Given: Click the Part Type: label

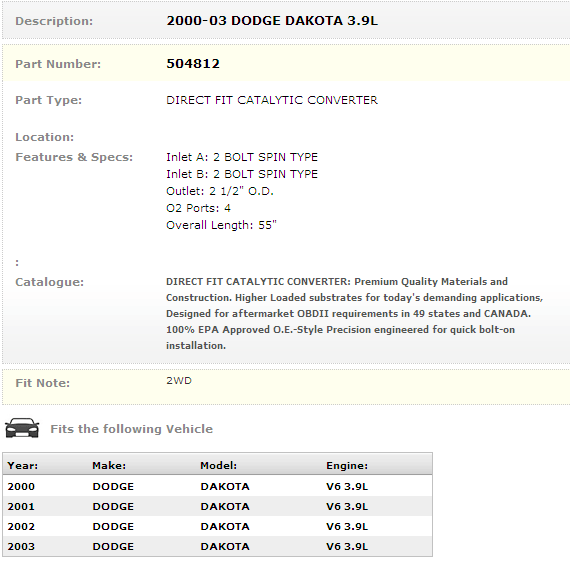Looking at the screenshot, I should [48, 100].
